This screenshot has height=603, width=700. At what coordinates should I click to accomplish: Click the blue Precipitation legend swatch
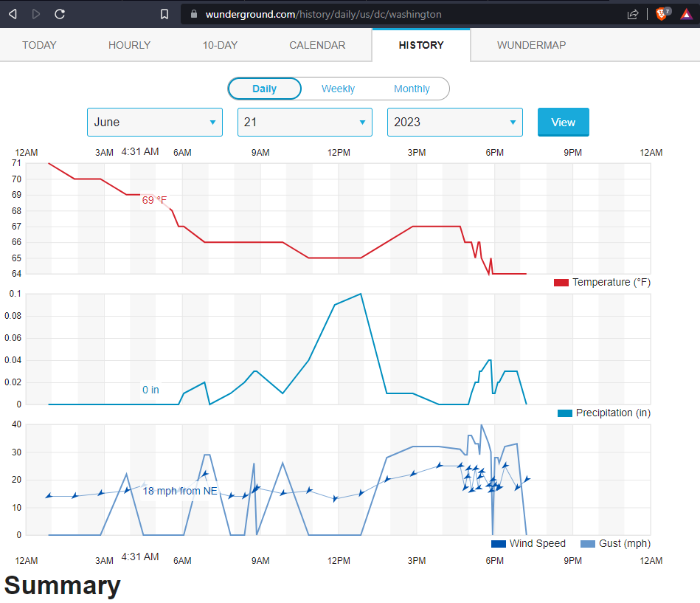(565, 413)
